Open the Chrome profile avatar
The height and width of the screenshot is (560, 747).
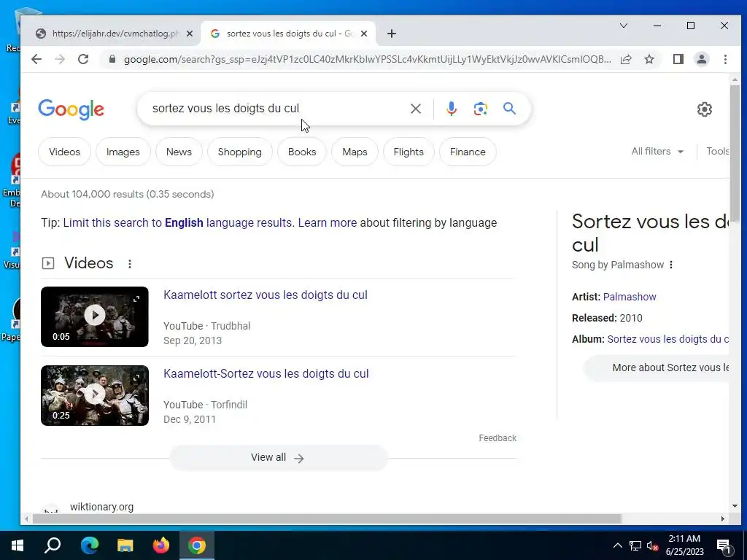tap(701, 59)
